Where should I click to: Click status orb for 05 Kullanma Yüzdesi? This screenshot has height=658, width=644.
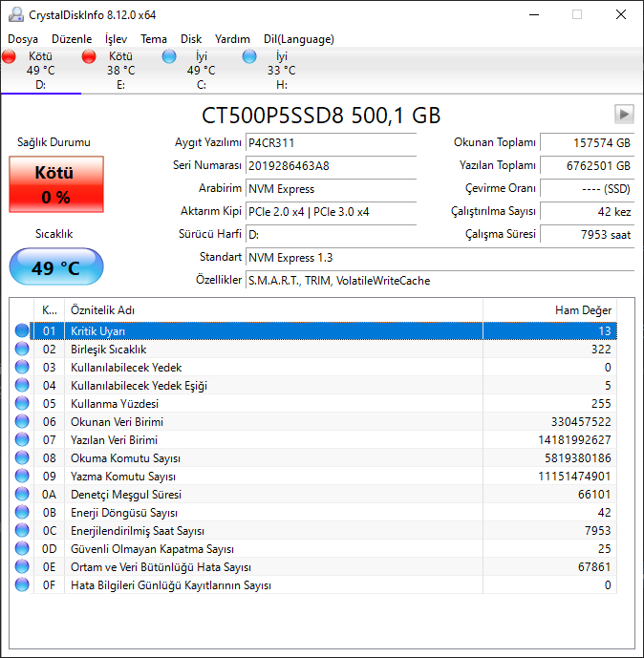[x=22, y=403]
